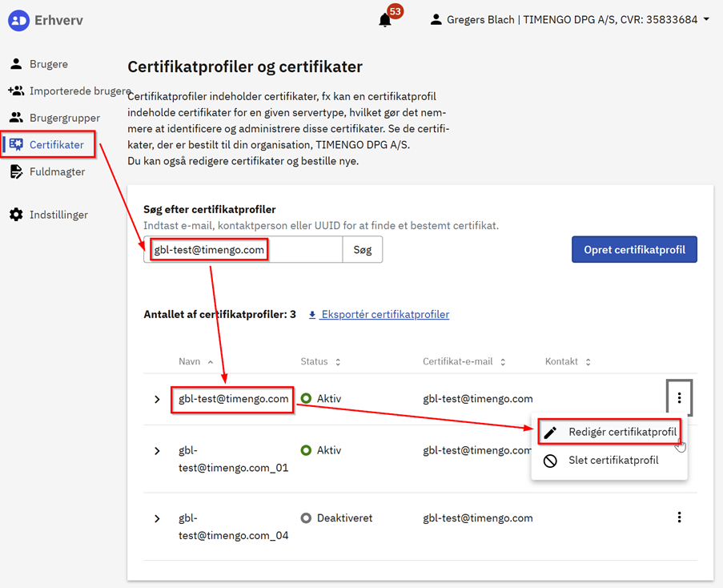The image size is (723, 588).
Task: Open Brugere in the sidebar
Action: [48, 64]
